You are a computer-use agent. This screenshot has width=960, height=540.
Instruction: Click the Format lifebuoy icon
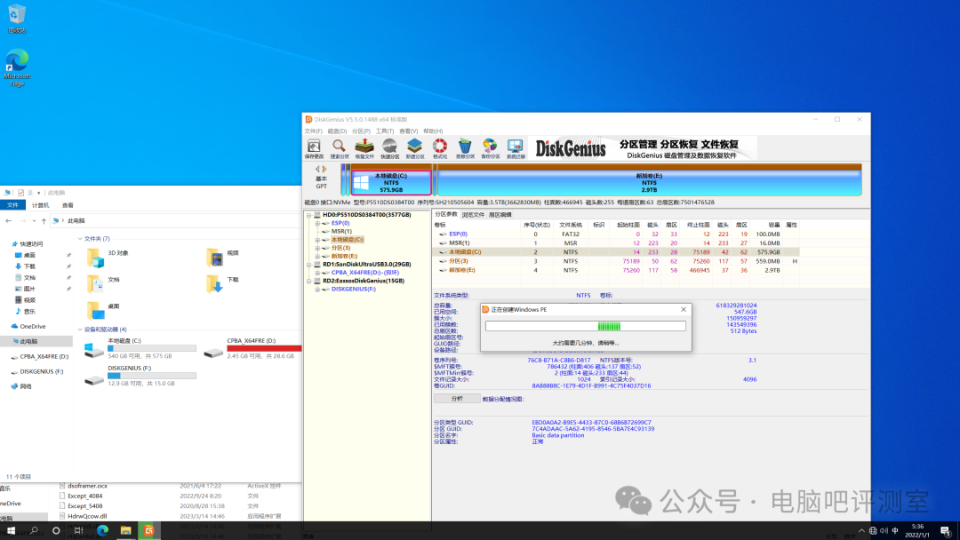click(440, 149)
